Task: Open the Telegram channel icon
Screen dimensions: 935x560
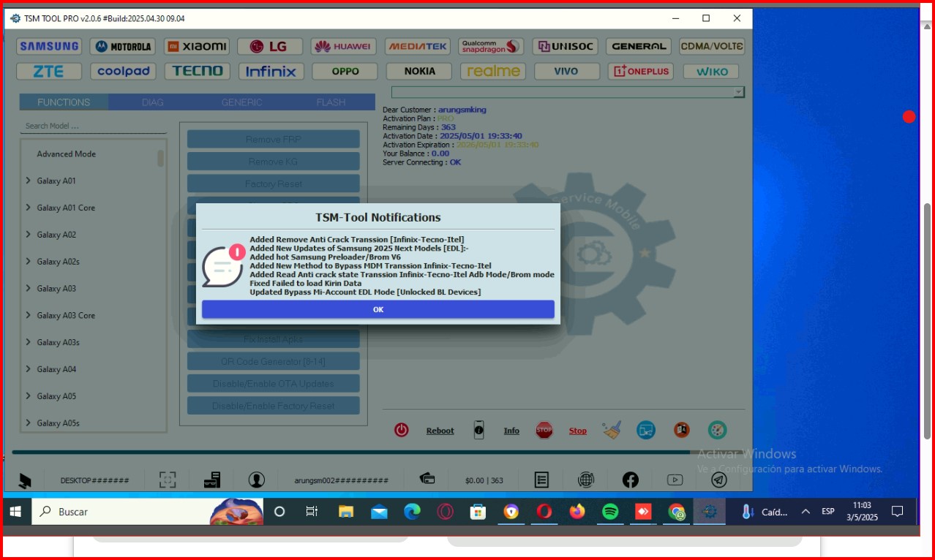Action: 719,480
